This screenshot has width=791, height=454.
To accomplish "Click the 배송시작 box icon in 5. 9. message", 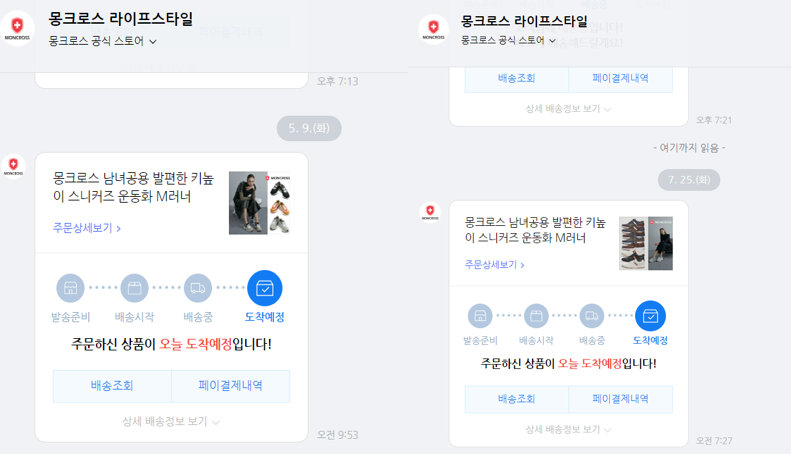I will coord(134,288).
